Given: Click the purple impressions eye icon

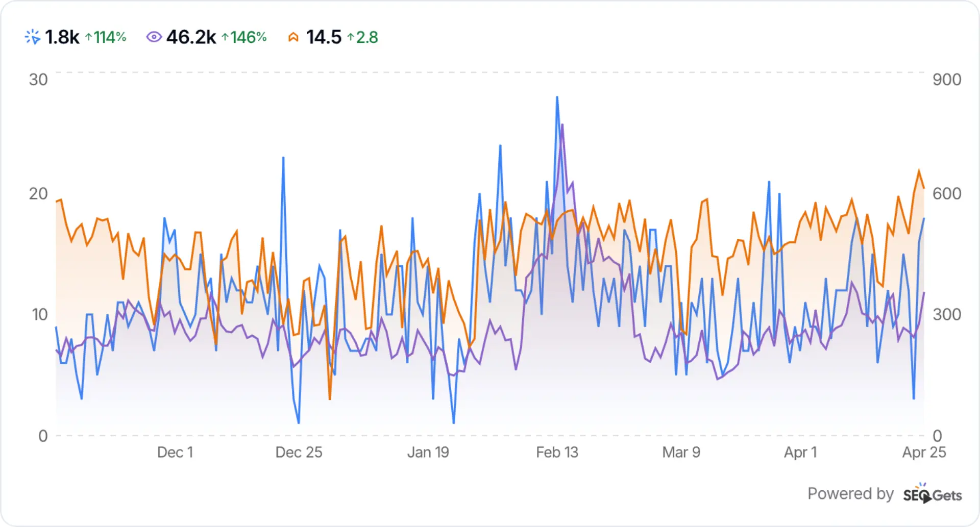Looking at the screenshot, I should tap(154, 36).
